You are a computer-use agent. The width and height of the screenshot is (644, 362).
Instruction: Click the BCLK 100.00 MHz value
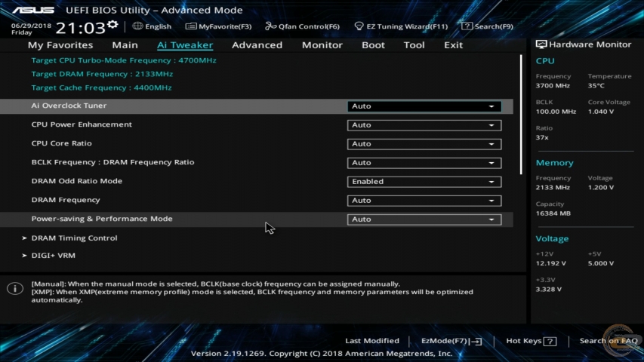click(x=556, y=112)
